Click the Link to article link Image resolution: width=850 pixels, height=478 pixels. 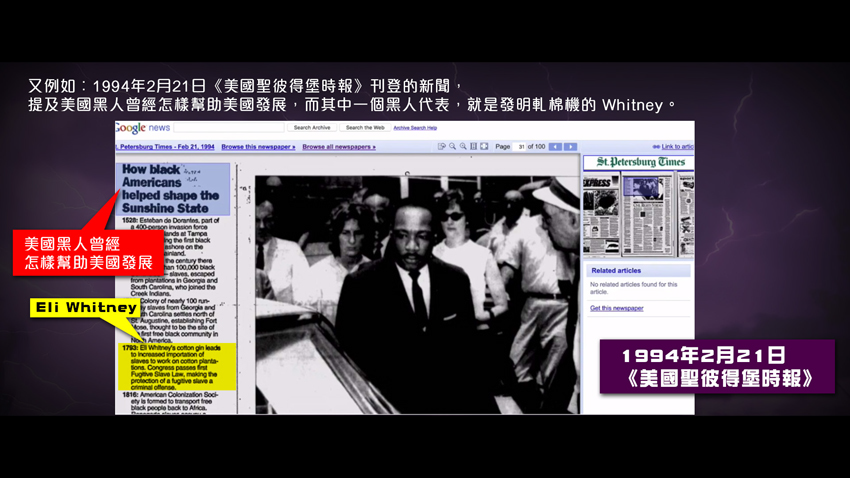677,146
